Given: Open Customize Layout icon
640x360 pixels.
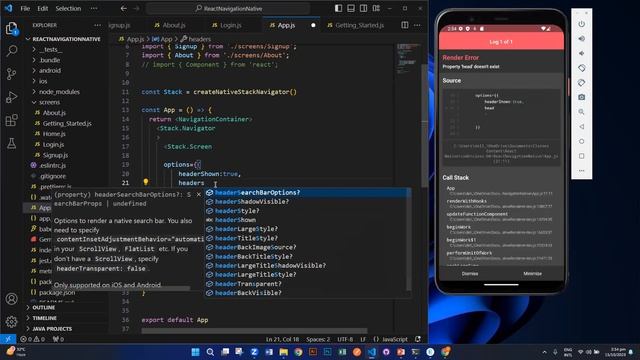Looking at the screenshot, I should point(376,8).
